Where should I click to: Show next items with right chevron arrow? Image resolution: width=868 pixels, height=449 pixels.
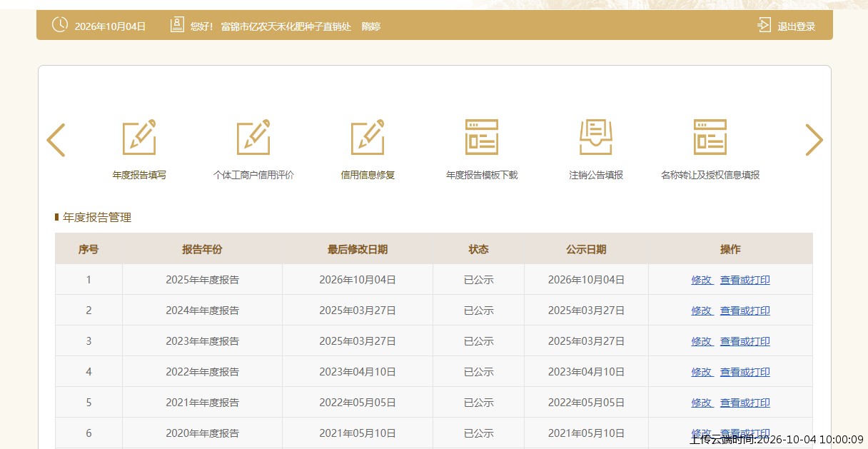point(814,140)
